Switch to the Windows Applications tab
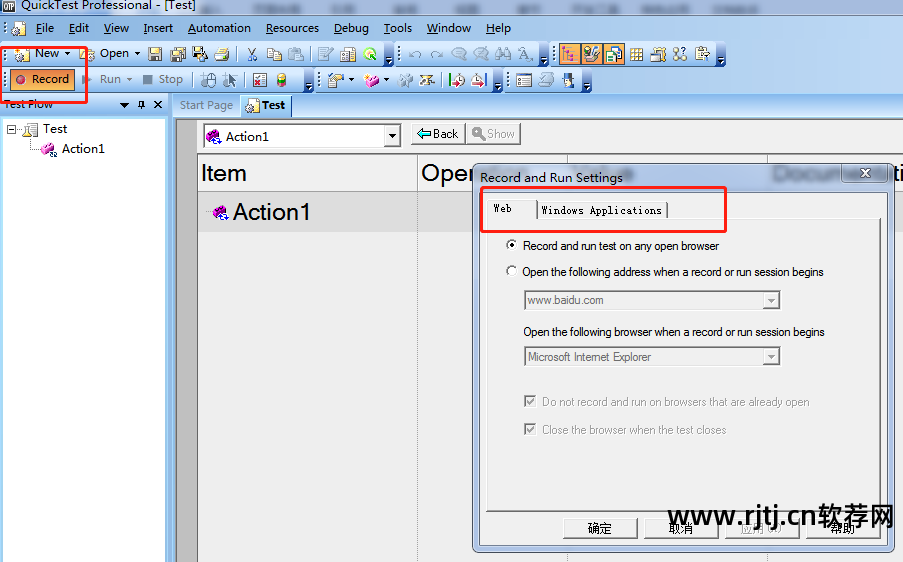 pyautogui.click(x=602, y=210)
